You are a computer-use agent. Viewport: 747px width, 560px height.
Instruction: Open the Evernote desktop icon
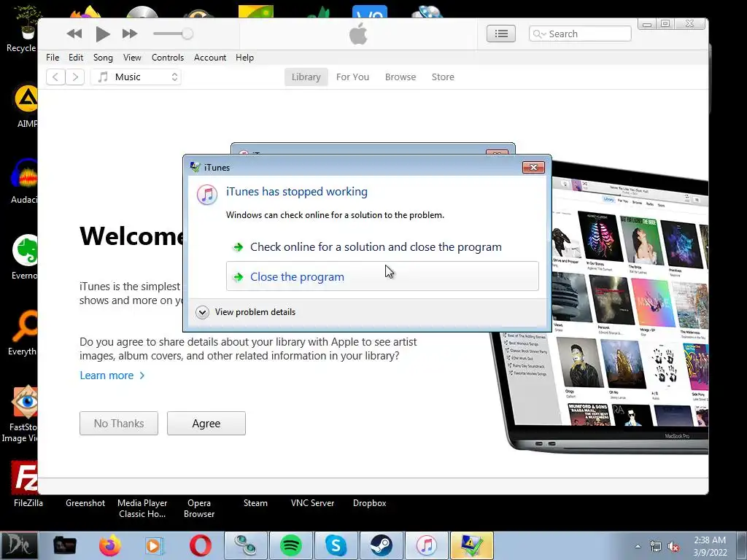25,256
